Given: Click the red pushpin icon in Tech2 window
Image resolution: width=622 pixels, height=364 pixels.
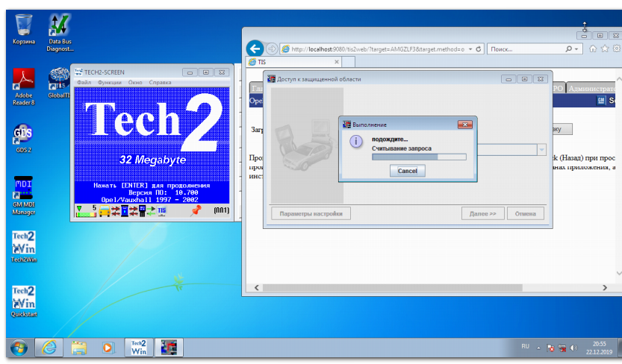Looking at the screenshot, I should pos(196,210).
